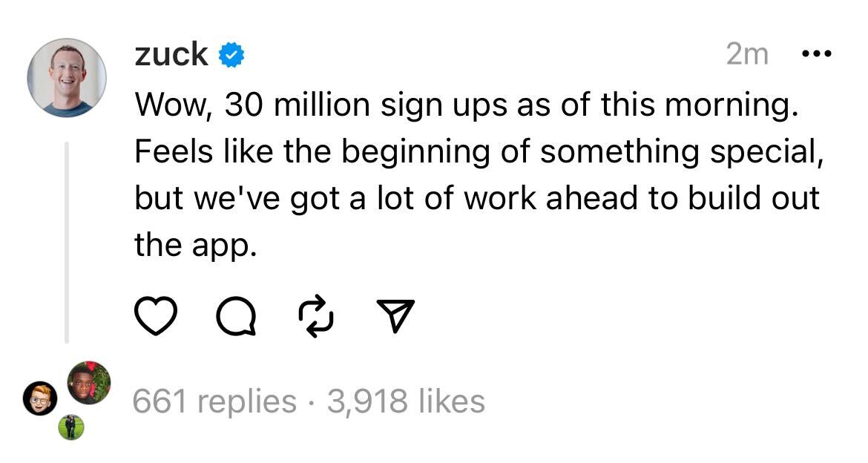Click the vertical thread line under avatar
The height and width of the screenshot is (463, 868).
[x=67, y=242]
